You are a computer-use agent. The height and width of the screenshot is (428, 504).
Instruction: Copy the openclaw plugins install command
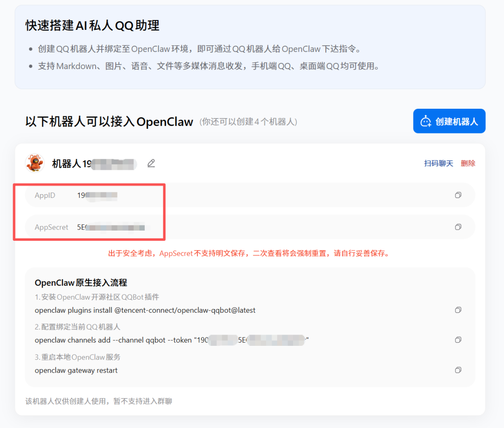[458, 309]
